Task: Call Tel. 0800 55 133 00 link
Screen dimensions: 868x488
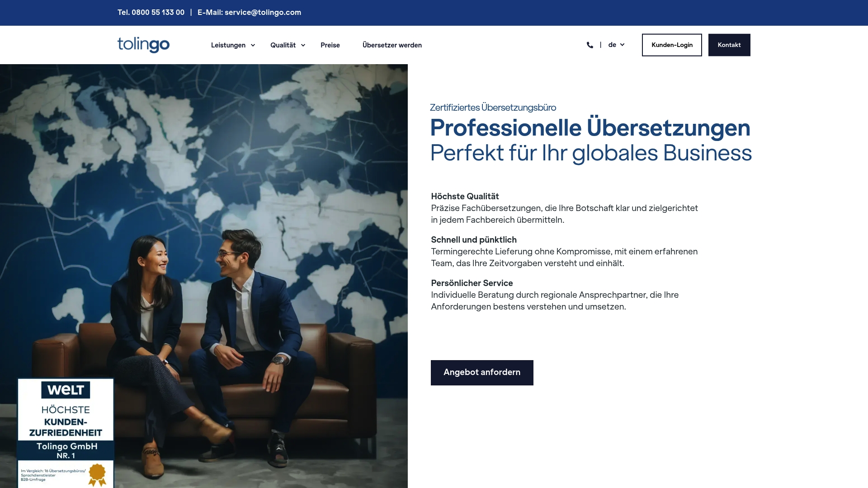Action: point(151,12)
